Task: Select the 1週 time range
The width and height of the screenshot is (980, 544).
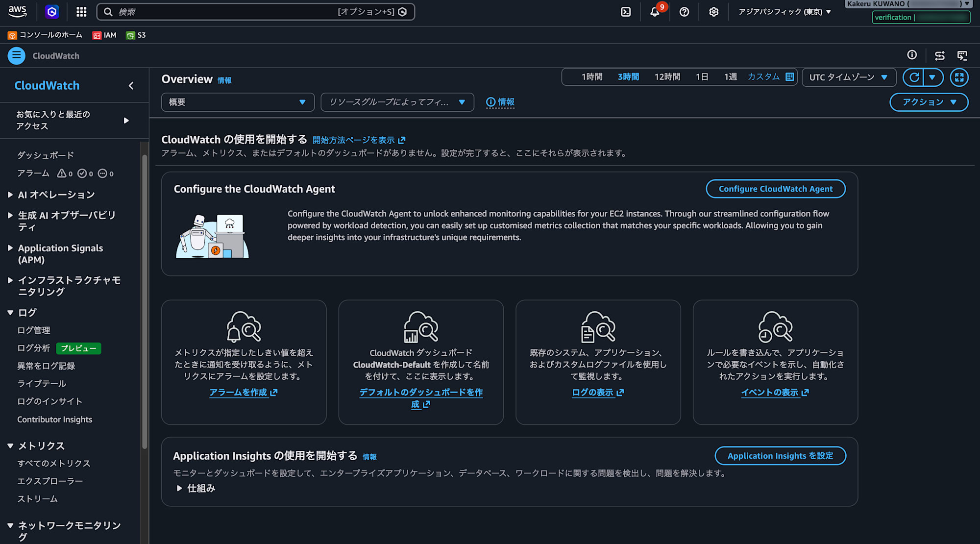Action: click(x=731, y=77)
